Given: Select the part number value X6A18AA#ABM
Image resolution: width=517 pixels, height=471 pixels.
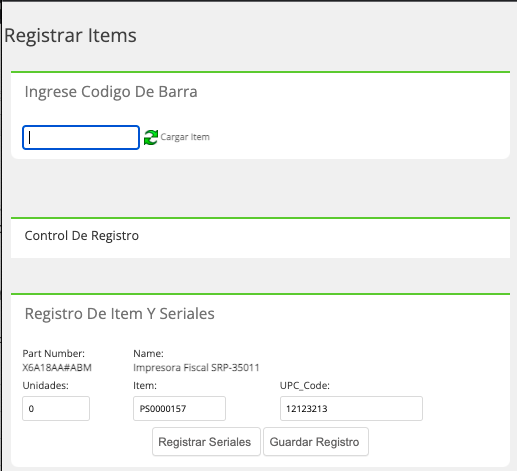Looking at the screenshot, I should tap(57, 368).
